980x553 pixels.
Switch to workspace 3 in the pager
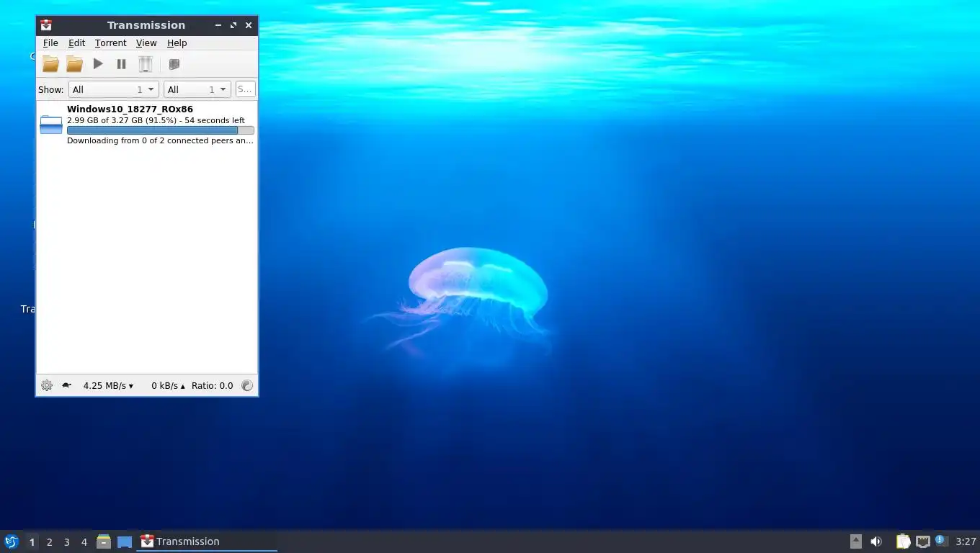pos(66,542)
